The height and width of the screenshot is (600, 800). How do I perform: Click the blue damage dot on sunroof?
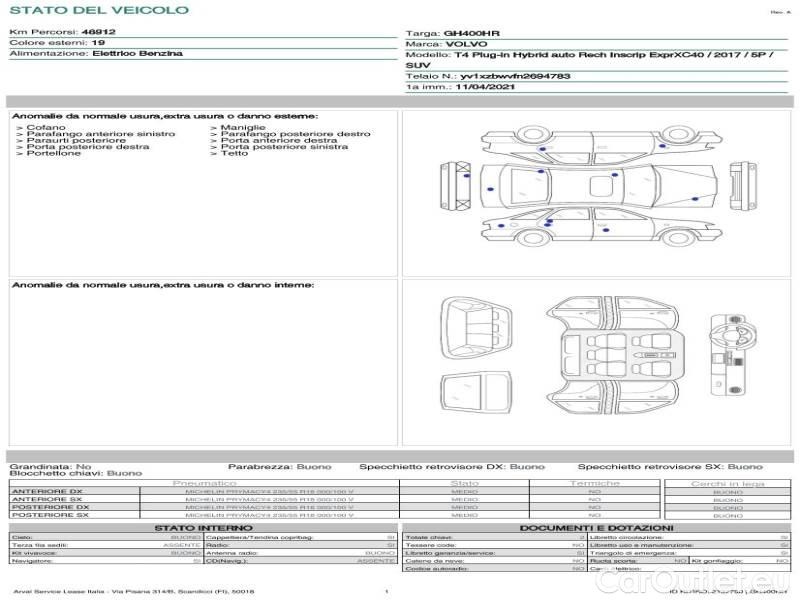pos(615,176)
